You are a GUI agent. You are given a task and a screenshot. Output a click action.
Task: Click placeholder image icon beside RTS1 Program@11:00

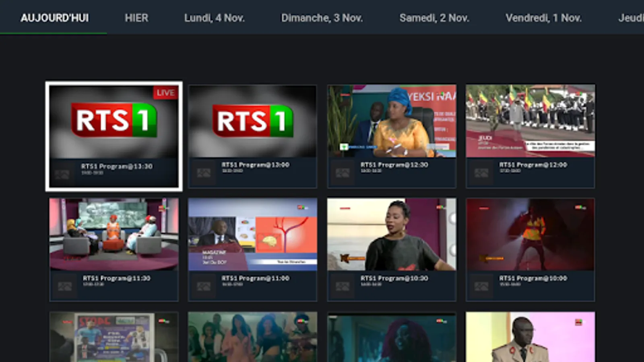pyautogui.click(x=204, y=286)
